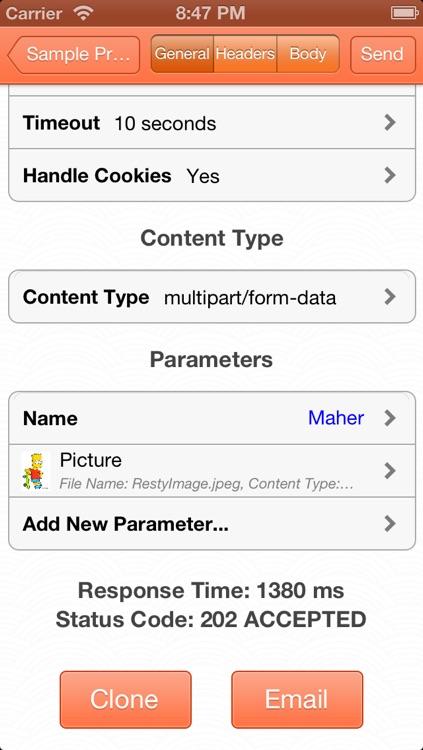Tap chevron on Picture parameter row
This screenshot has height=750, width=423.
pyautogui.click(x=390, y=471)
